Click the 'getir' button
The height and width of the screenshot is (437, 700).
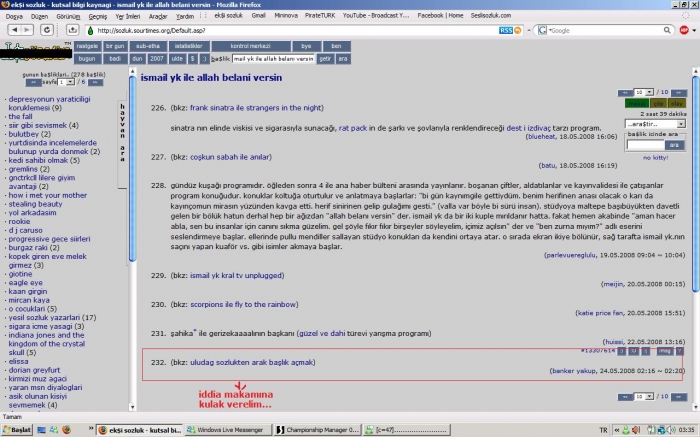pos(325,59)
